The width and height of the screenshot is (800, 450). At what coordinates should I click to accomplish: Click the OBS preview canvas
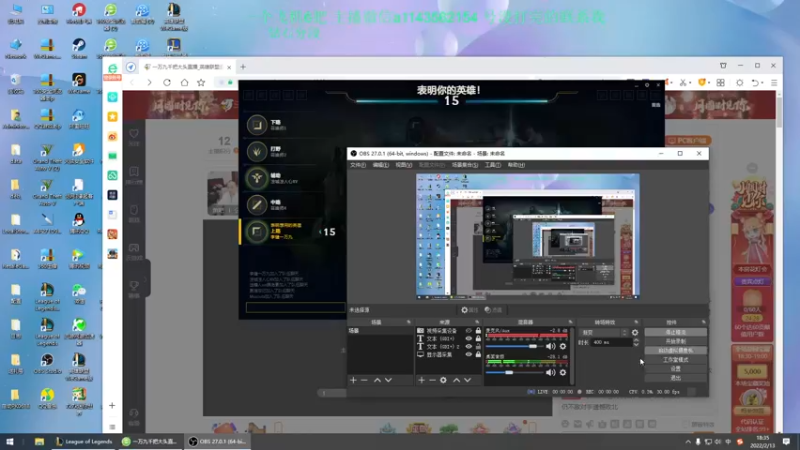coord(528,237)
